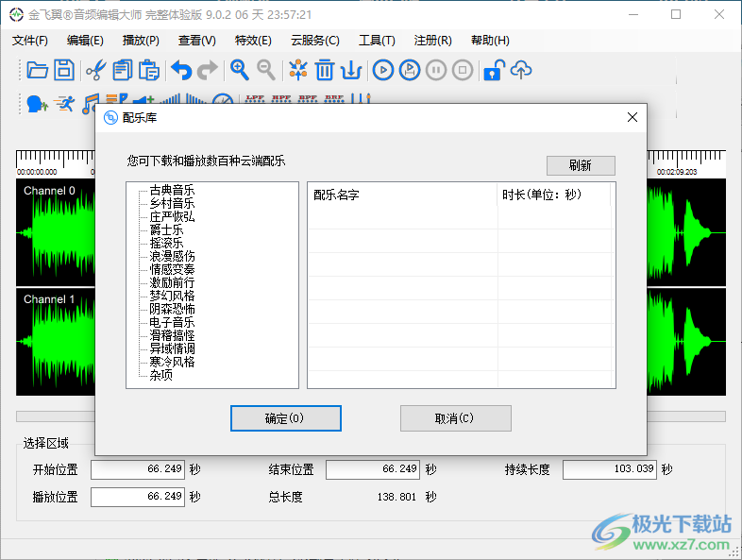This screenshot has height=560, width=742.
Task: Zoom out of the waveform
Action: [266, 70]
